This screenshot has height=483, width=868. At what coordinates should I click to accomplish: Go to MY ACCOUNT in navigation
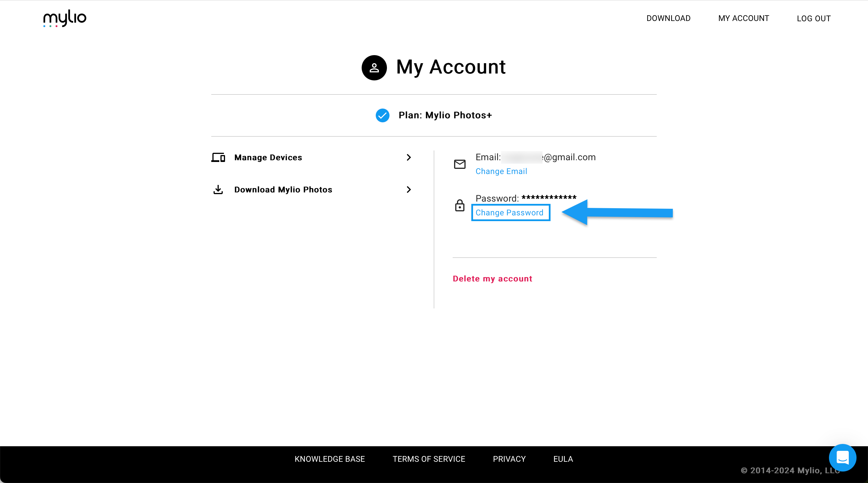tap(743, 18)
